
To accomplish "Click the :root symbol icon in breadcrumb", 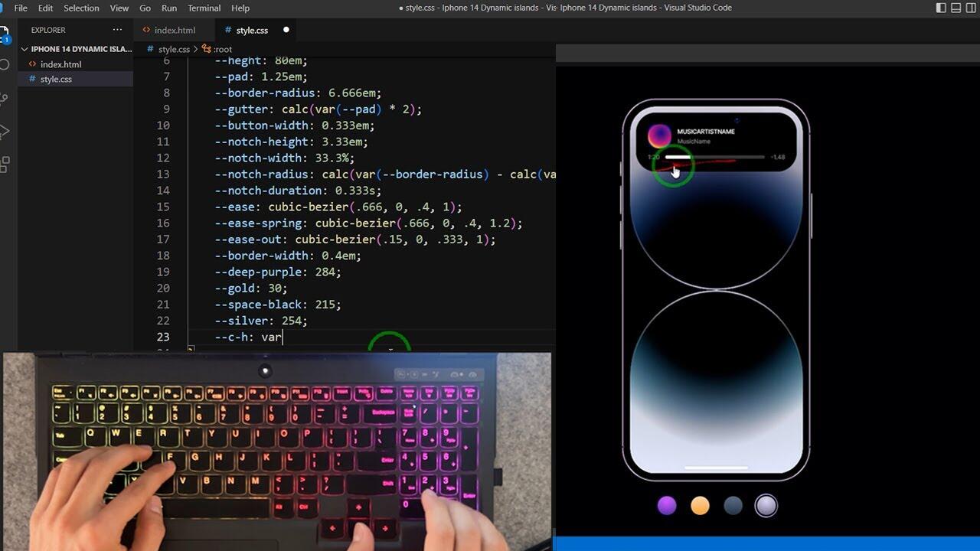I will 206,49.
